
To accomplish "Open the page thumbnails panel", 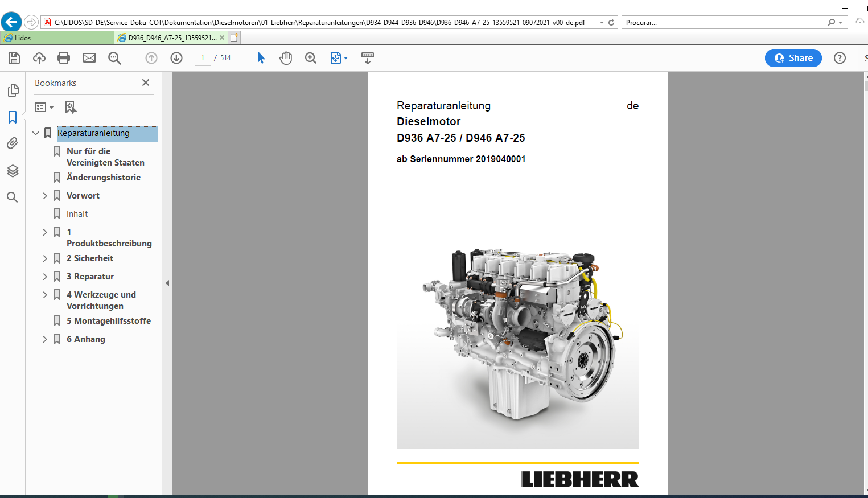I will click(13, 90).
